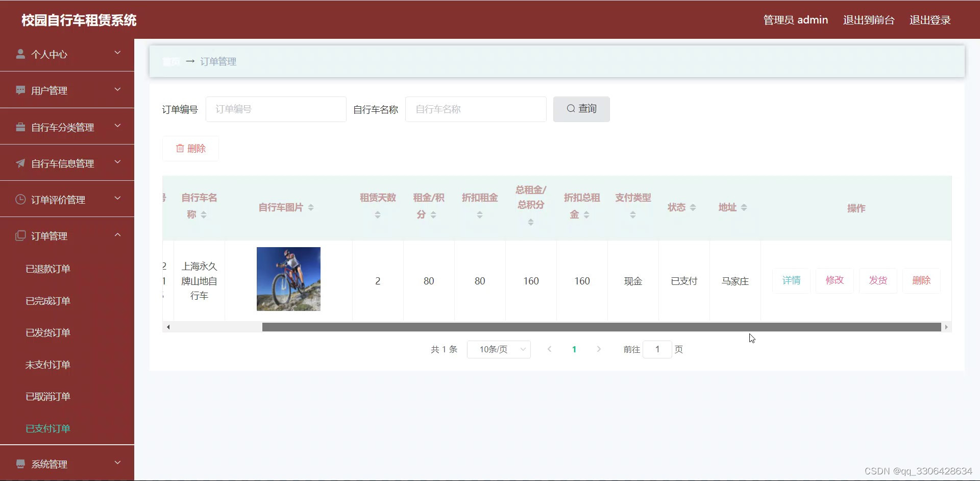
Task: Collapse the 订单管理 section chevron
Action: click(117, 234)
